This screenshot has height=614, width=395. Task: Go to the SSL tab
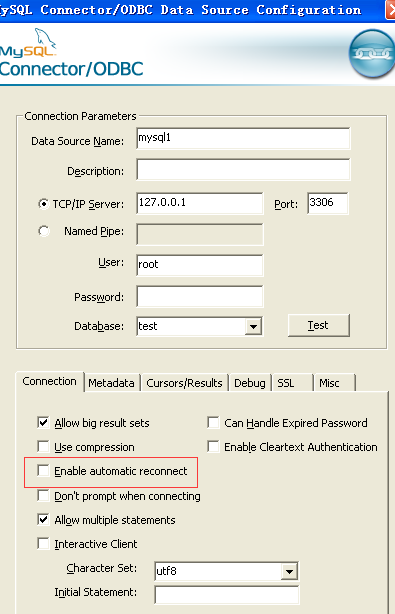(292, 383)
